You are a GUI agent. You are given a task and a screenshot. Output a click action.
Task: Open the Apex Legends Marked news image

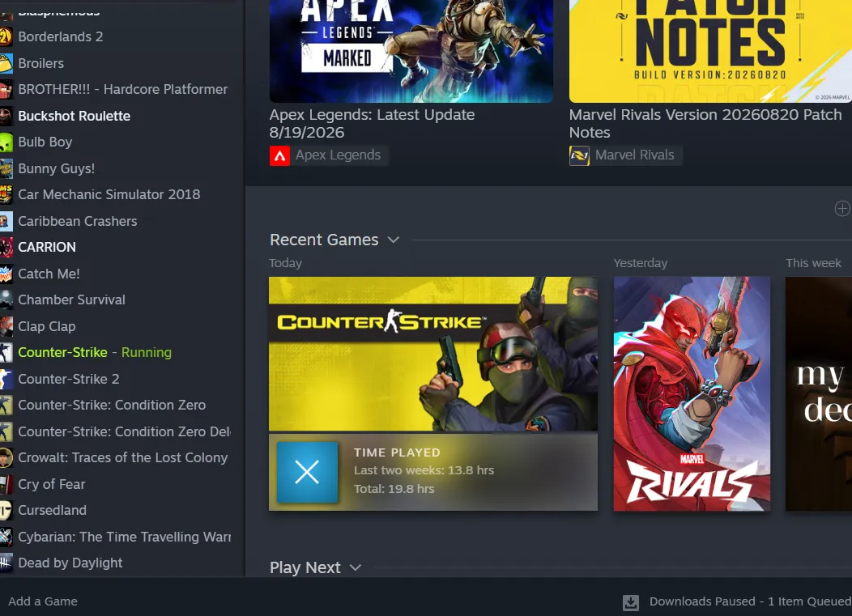(411, 51)
